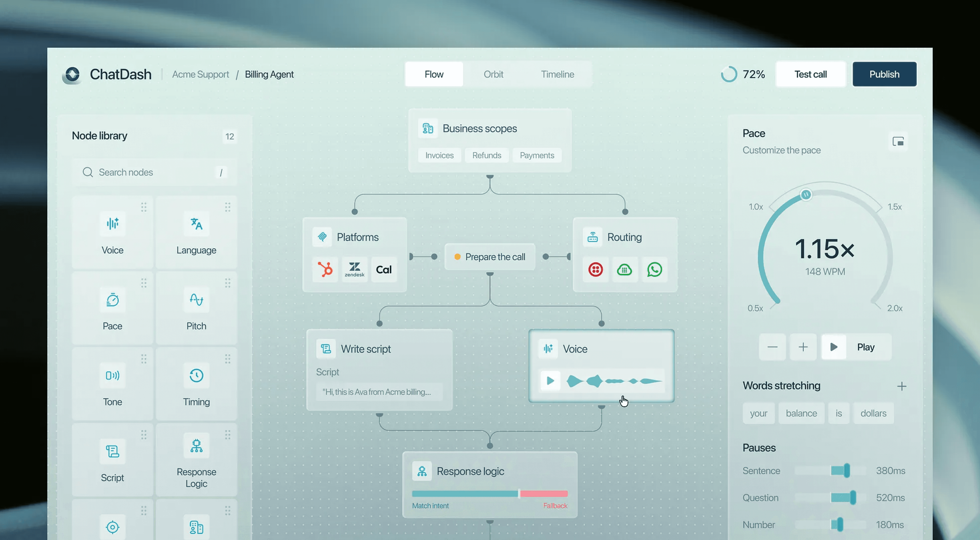Pick the Pace node in library
This screenshot has height=540, width=980.
112,308
